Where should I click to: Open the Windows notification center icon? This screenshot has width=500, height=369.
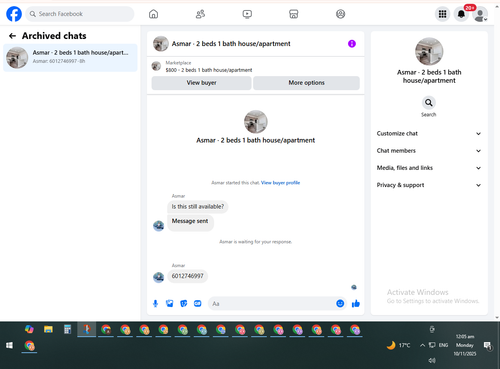[x=488, y=346]
